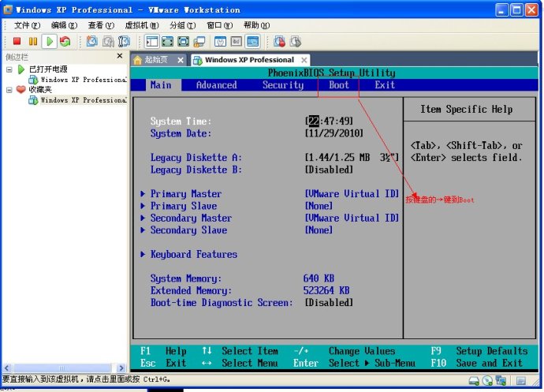
Task: Click the Extended Memory 523264 KB value
Action: [x=326, y=290]
